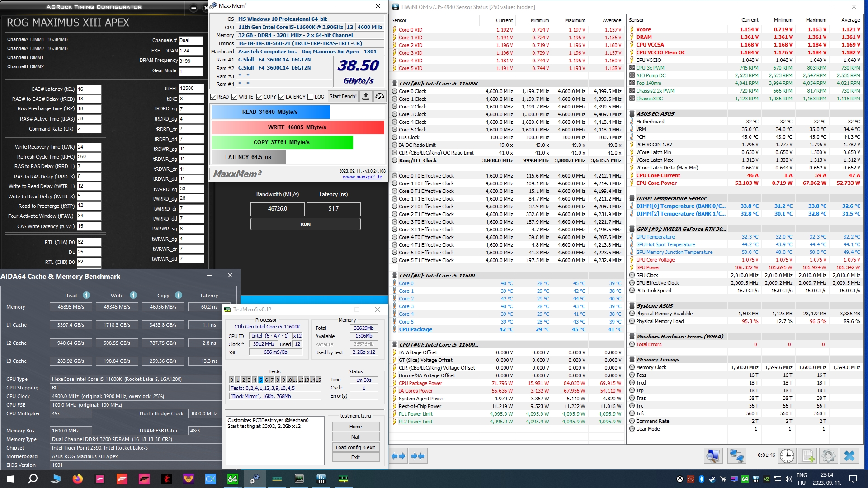This screenshot has height=488, width=868.
Task: Click TestMem5 Home button
Action: [356, 427]
